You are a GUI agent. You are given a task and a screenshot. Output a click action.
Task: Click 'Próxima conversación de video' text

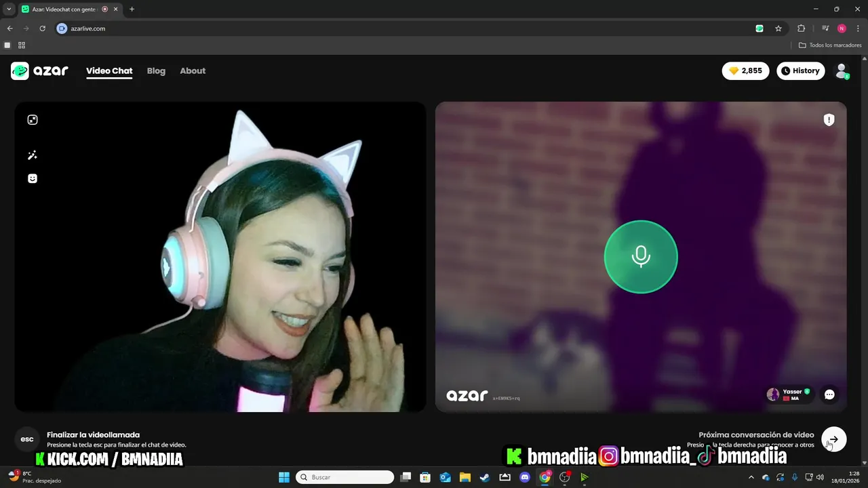pos(756,435)
